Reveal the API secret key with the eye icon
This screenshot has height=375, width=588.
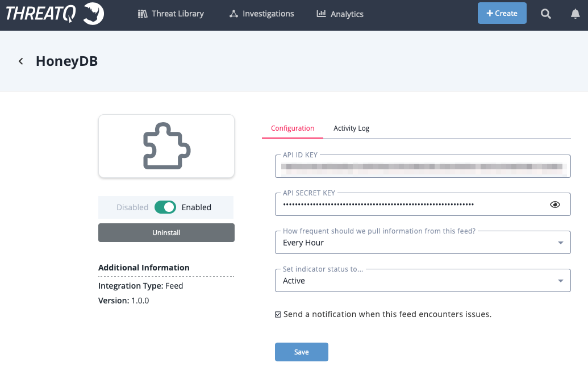[554, 205]
